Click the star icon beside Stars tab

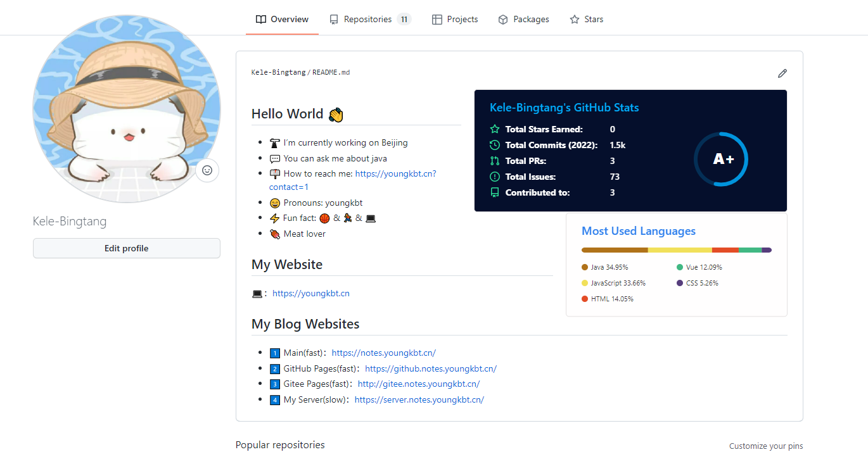pyautogui.click(x=575, y=20)
